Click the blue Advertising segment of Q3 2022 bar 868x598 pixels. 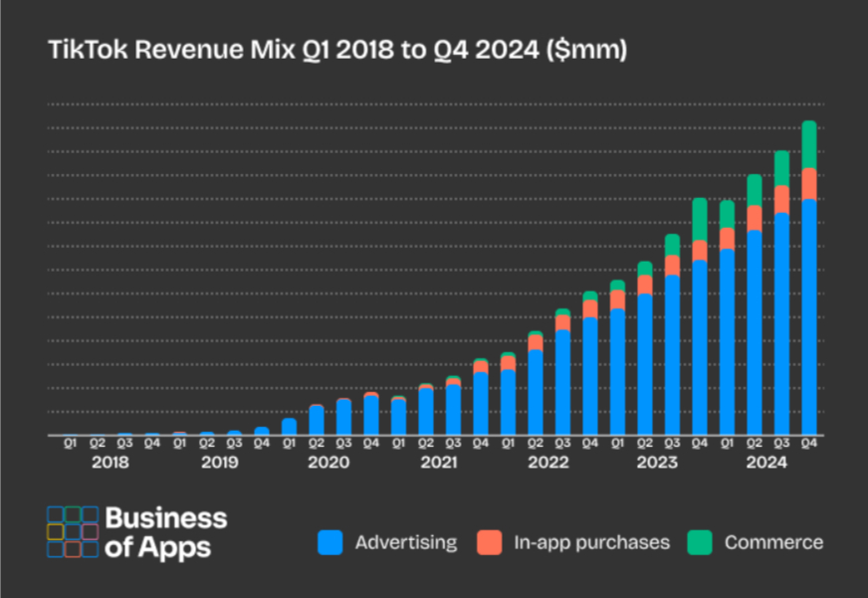[x=563, y=382]
